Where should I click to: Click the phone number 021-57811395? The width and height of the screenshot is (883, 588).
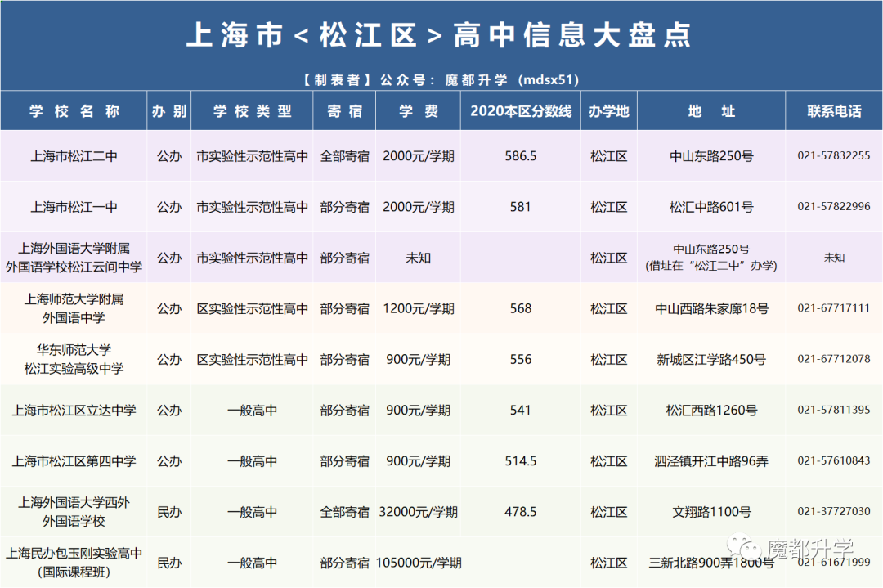pos(834,410)
